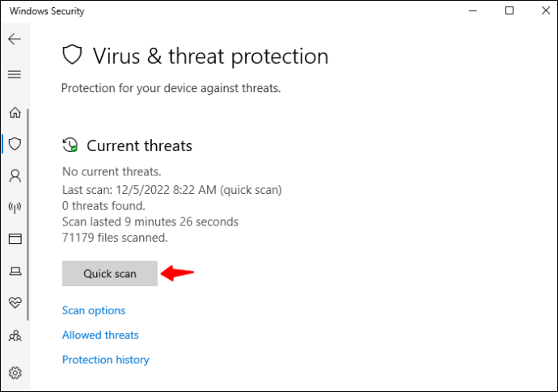Open Account protection person icon
The image size is (558, 392).
click(15, 175)
